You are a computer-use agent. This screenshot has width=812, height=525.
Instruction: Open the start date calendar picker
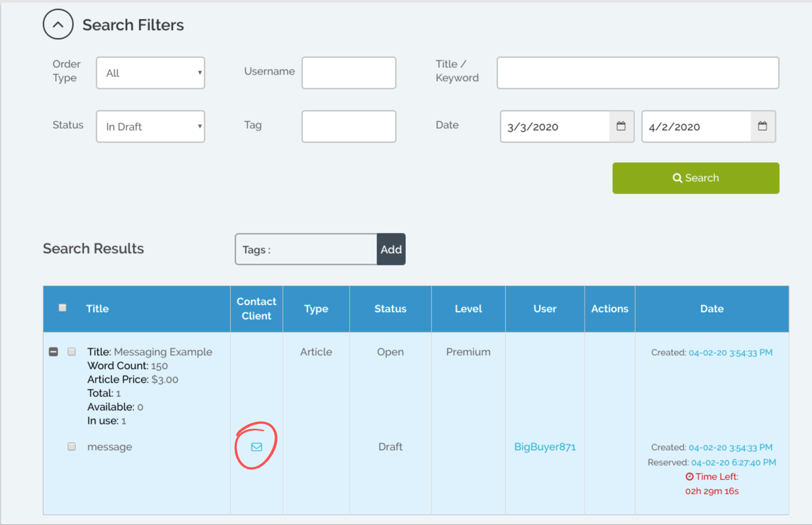[621, 126]
